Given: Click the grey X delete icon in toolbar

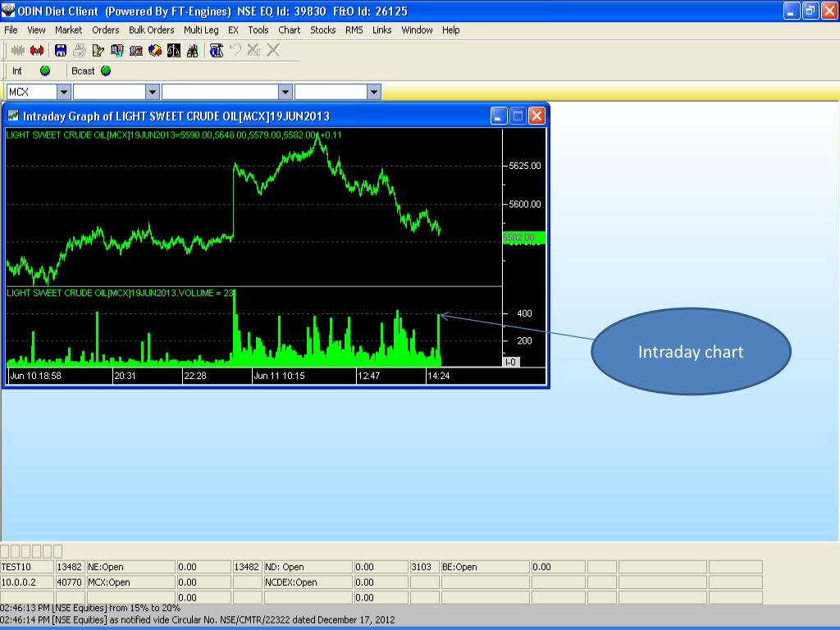Looking at the screenshot, I should (273, 50).
